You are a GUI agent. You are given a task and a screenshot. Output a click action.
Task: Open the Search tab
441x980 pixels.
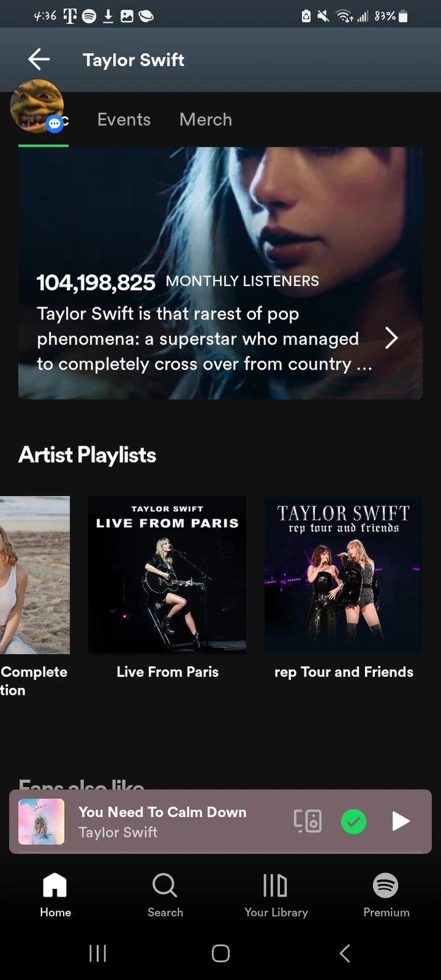tap(165, 895)
